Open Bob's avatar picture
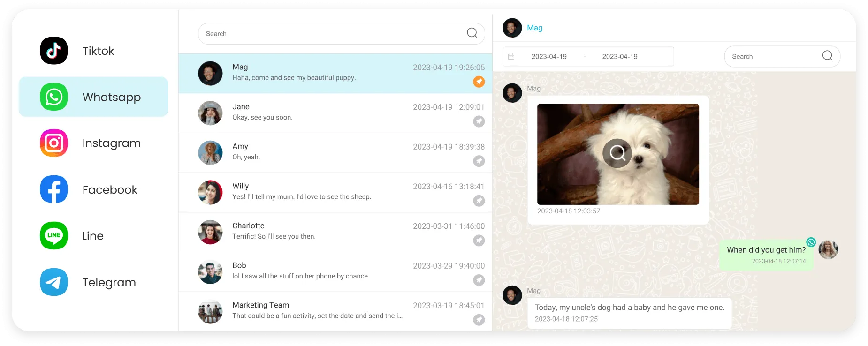This screenshot has height=346, width=868. tap(210, 272)
